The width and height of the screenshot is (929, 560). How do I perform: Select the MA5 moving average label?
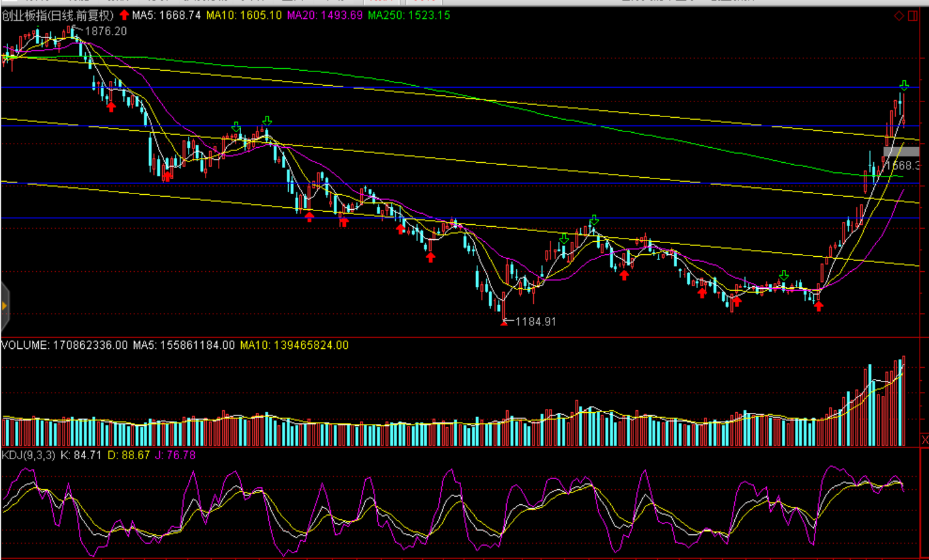[x=166, y=15]
